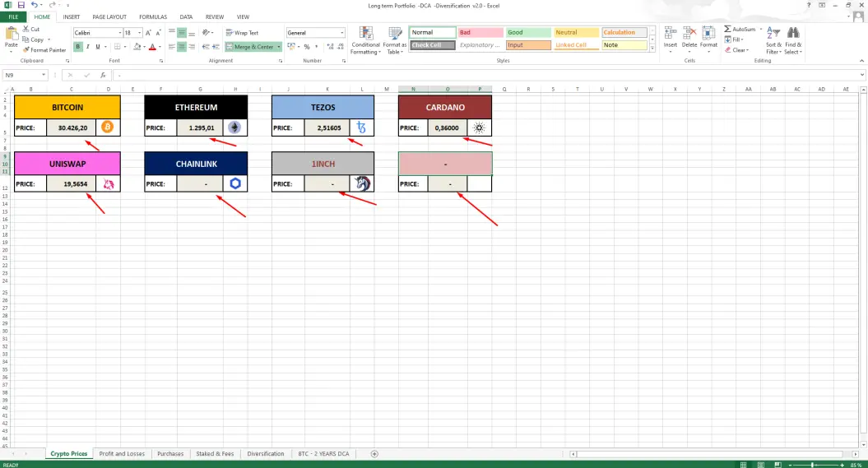Decrease font size with smaller A icon
Image resolution: width=868 pixels, height=468 pixels.
[x=158, y=33]
